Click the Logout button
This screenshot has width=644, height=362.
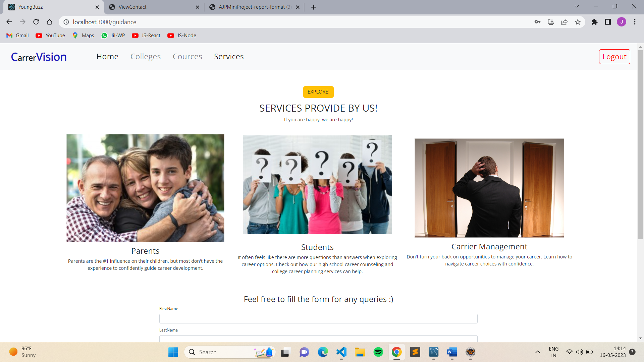[614, 57]
